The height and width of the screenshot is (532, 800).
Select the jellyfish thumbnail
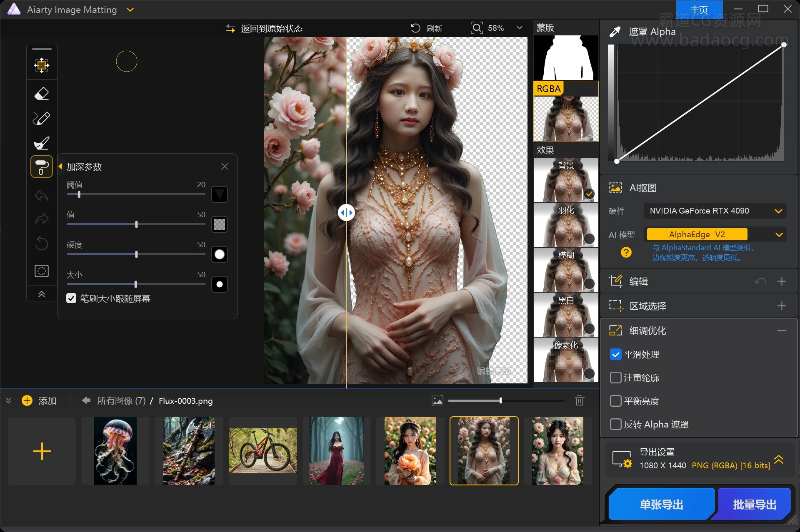click(x=115, y=451)
